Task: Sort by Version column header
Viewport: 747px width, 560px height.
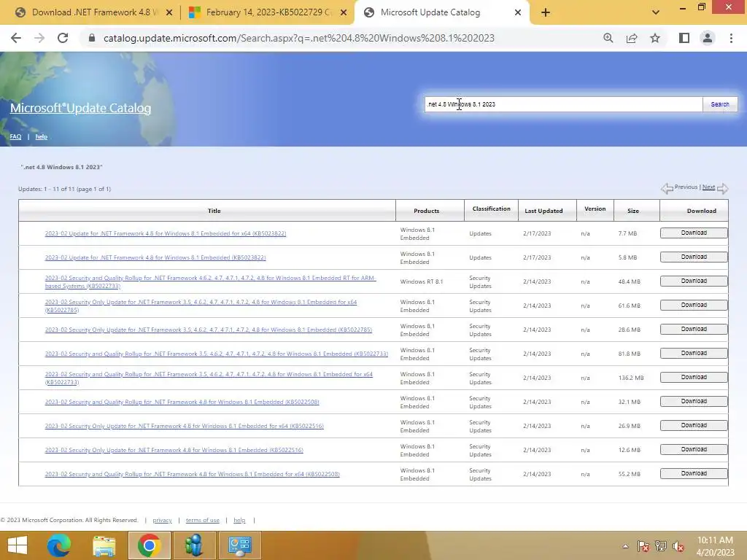Action: 595,209
